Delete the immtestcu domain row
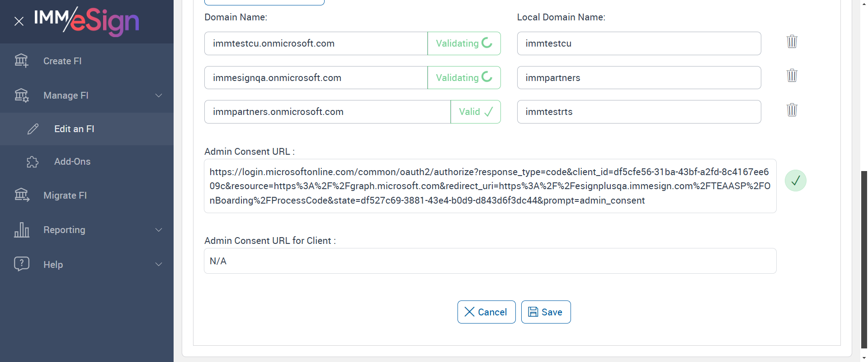 (792, 42)
